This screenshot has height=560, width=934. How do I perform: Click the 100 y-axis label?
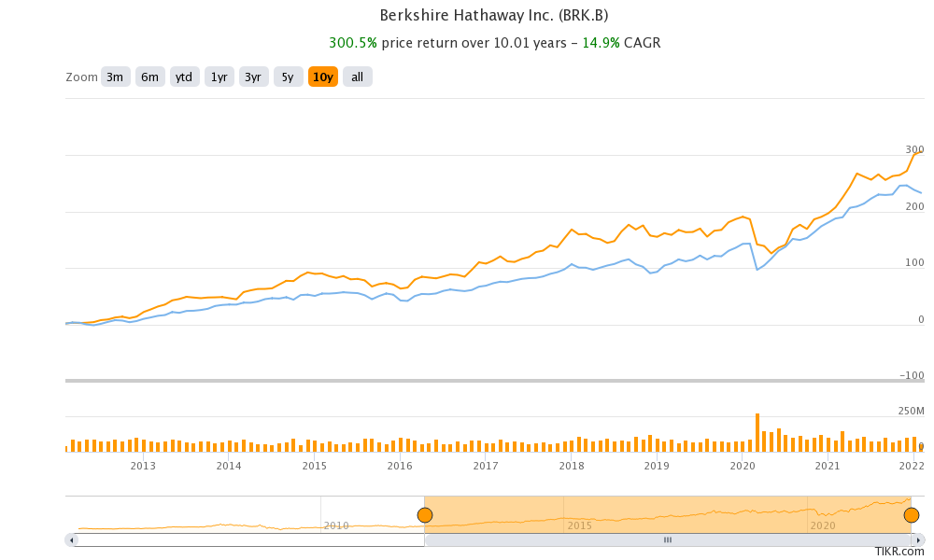[914, 262]
